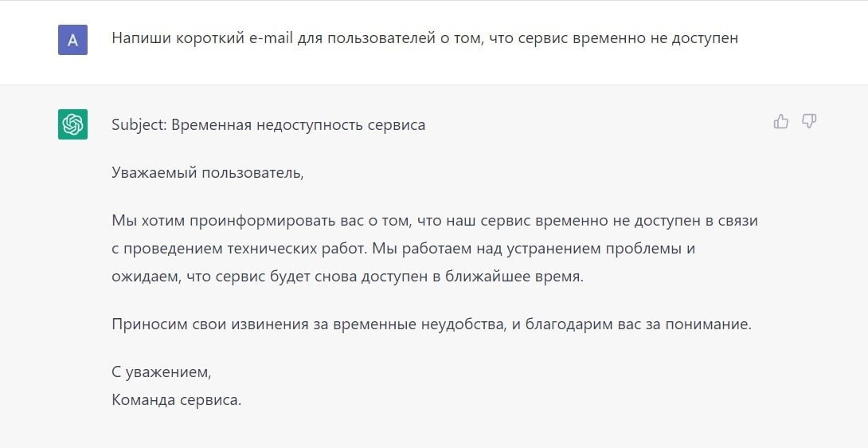Viewport: 868px width, 448px height.
Task: Click the greeting "Уважаемый пользователь,"
Action: pyautogui.click(x=207, y=172)
